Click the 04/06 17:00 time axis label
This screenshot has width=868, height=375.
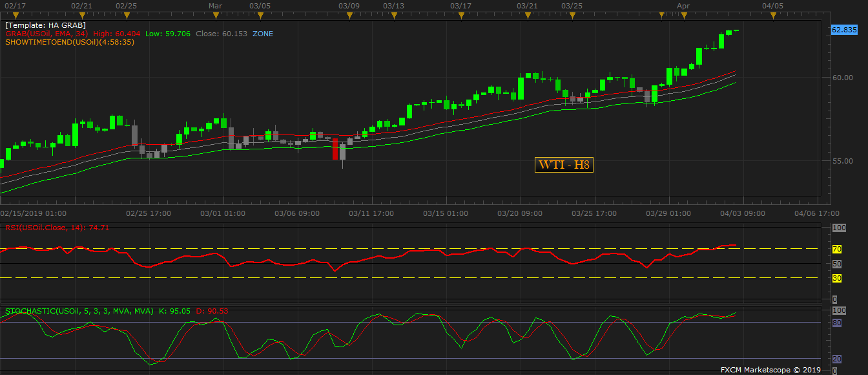817,213
